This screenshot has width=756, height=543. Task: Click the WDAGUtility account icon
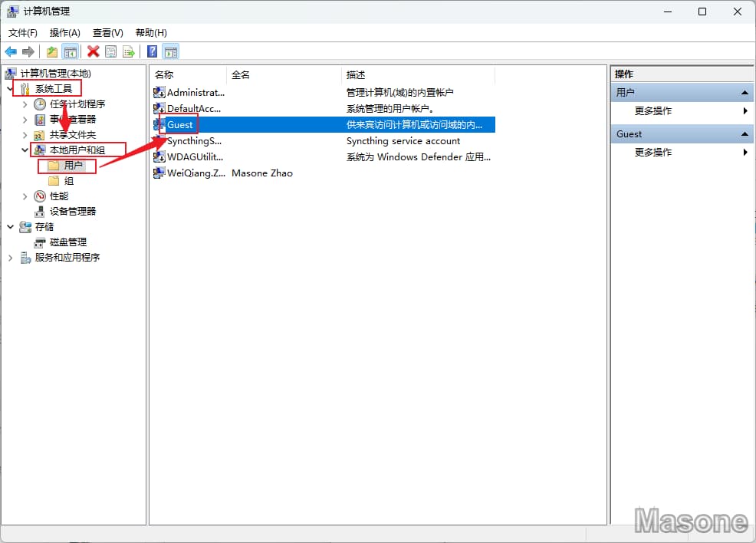(159, 156)
